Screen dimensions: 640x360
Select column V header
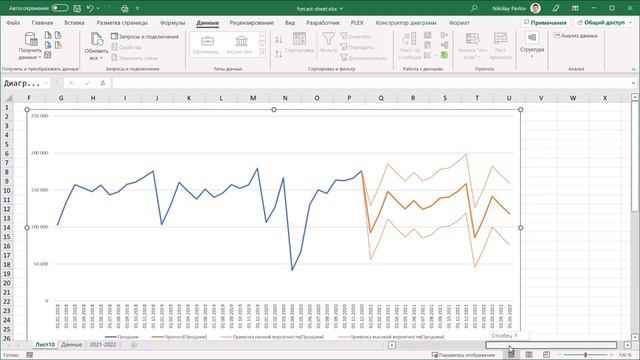[541, 98]
